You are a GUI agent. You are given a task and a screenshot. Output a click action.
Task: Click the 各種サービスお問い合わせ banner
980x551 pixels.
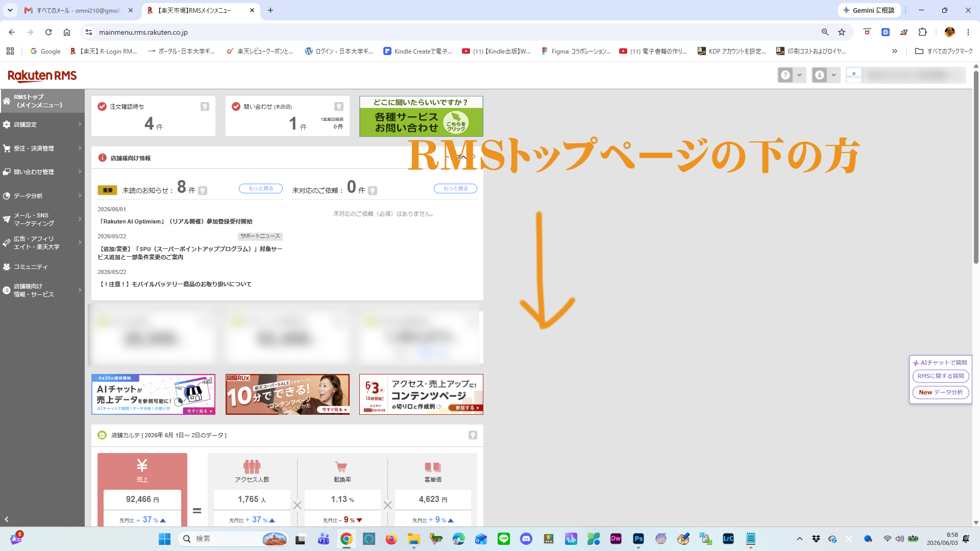coord(421,116)
